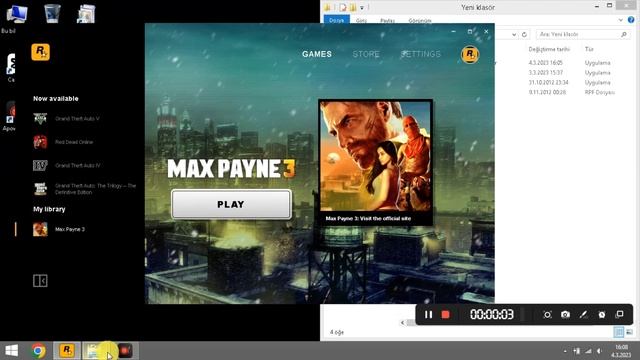This screenshot has height=360, width=640.
Task: Open the recorder drawing pen tool
Action: click(x=583, y=315)
